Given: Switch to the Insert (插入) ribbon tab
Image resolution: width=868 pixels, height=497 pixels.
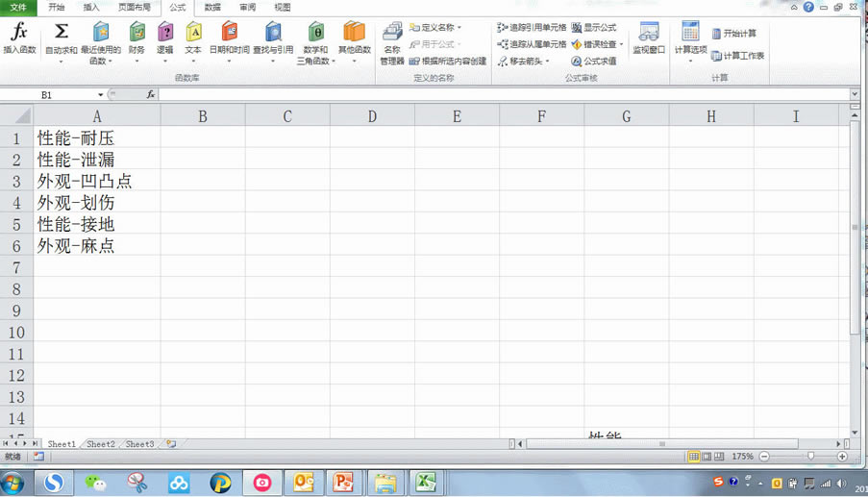Looking at the screenshot, I should (x=90, y=7).
